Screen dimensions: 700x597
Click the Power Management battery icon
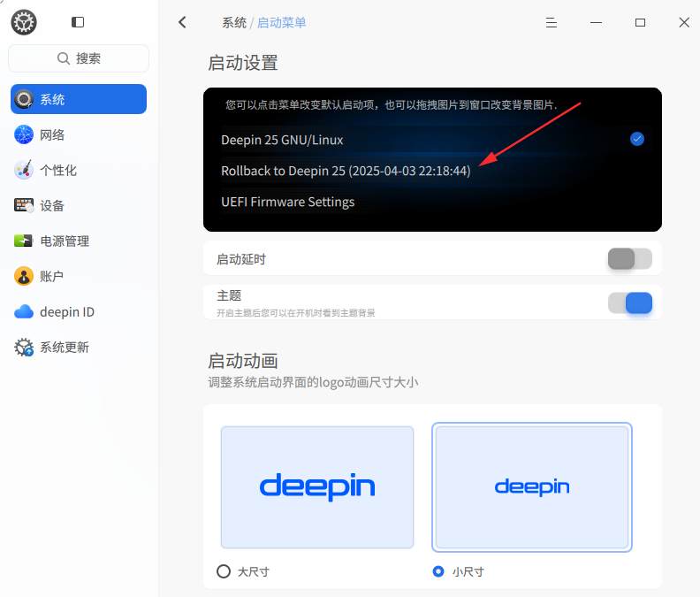point(23,241)
